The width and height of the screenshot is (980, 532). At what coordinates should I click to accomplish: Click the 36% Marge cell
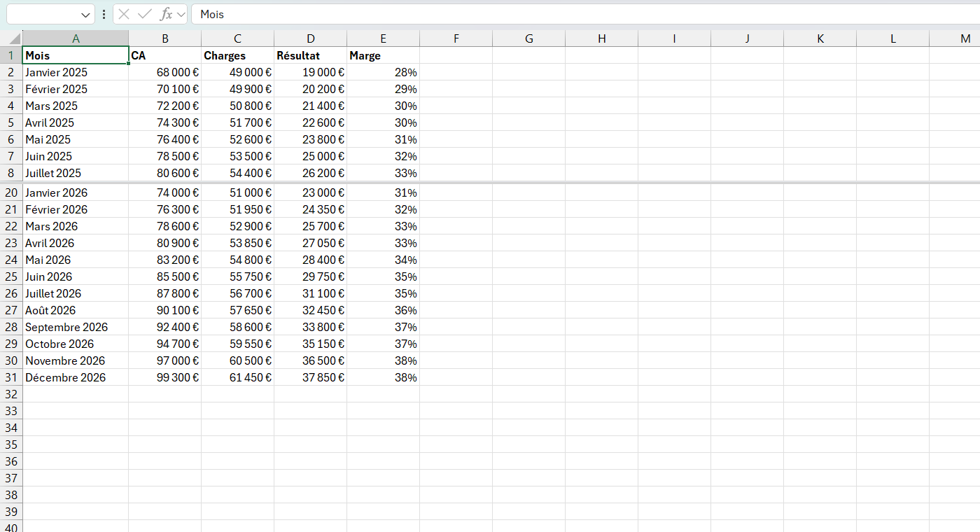[x=384, y=310]
